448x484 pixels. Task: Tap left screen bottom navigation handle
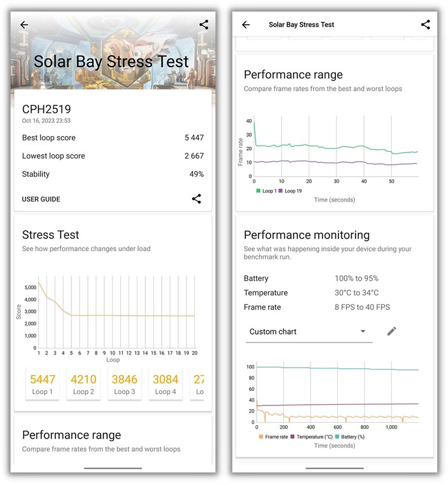(x=113, y=468)
